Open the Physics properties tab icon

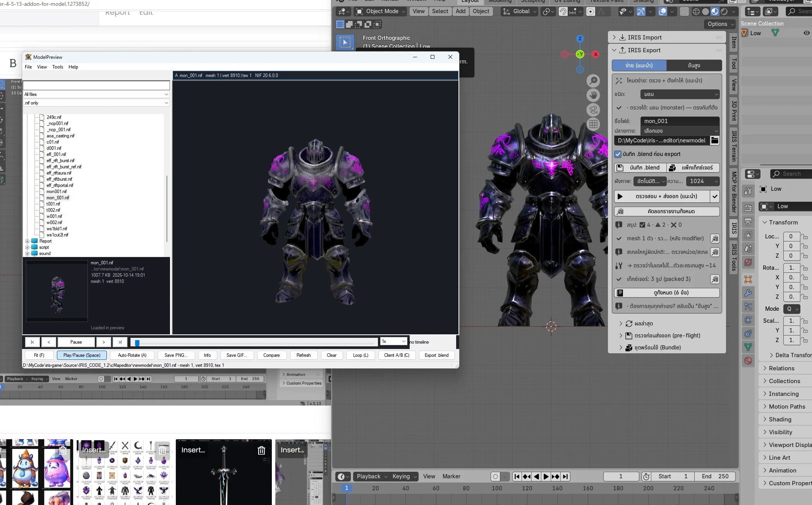(748, 320)
